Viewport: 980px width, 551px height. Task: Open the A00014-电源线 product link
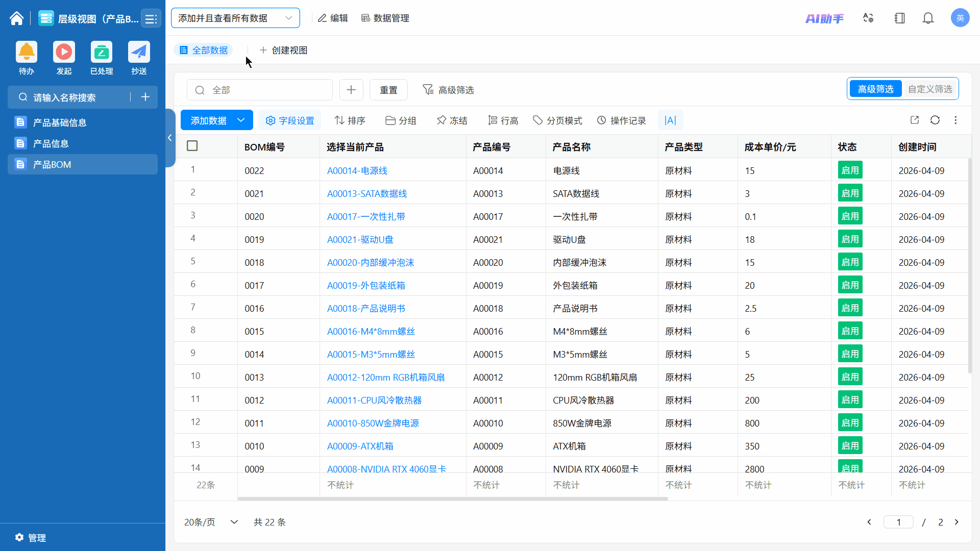(357, 171)
